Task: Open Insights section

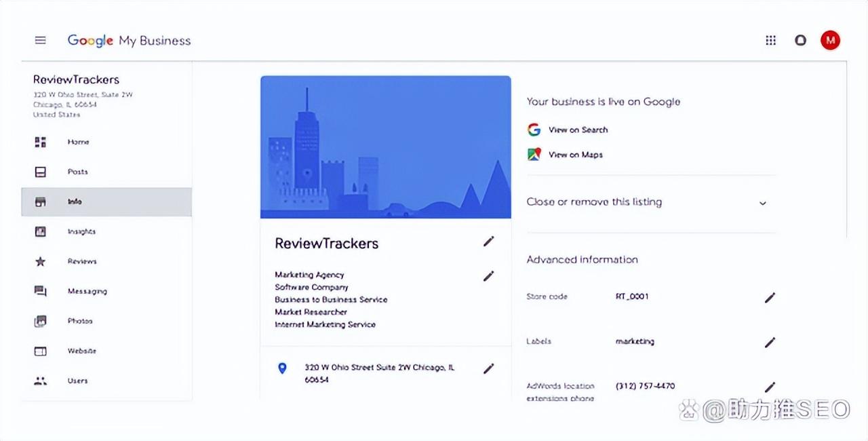Action: (x=81, y=231)
